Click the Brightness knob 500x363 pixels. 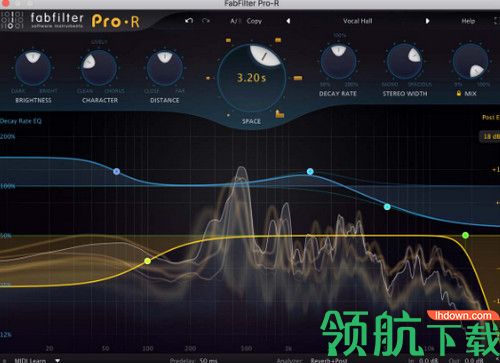pos(33,68)
